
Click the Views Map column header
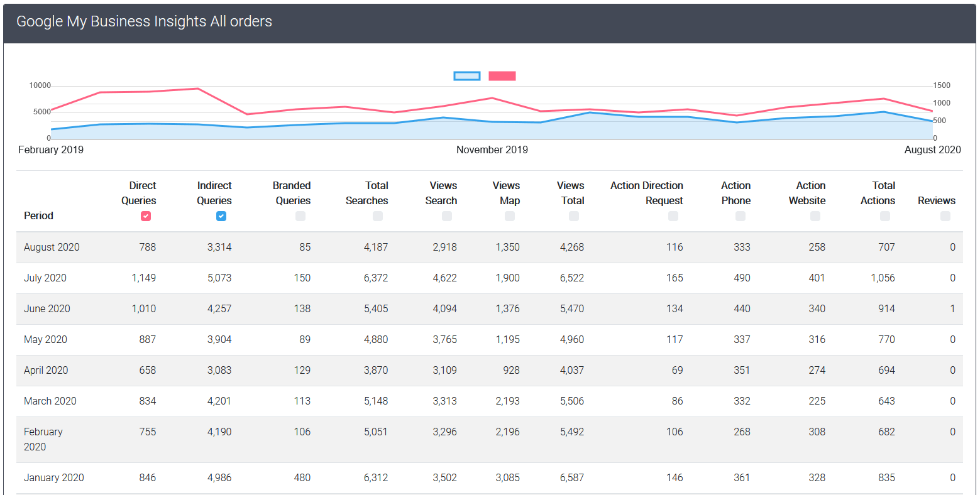(507, 193)
